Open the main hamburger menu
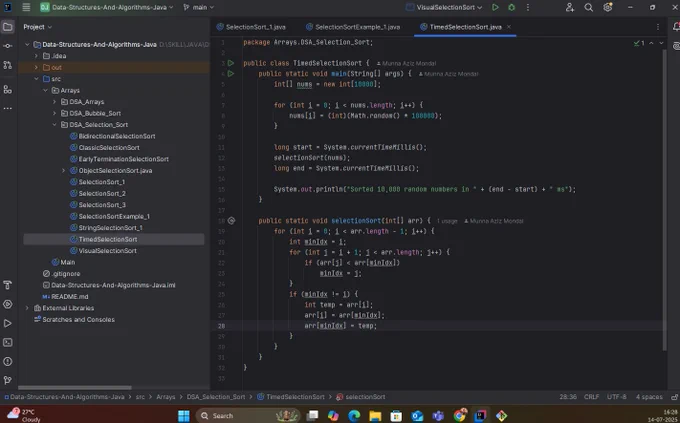 coord(26,7)
